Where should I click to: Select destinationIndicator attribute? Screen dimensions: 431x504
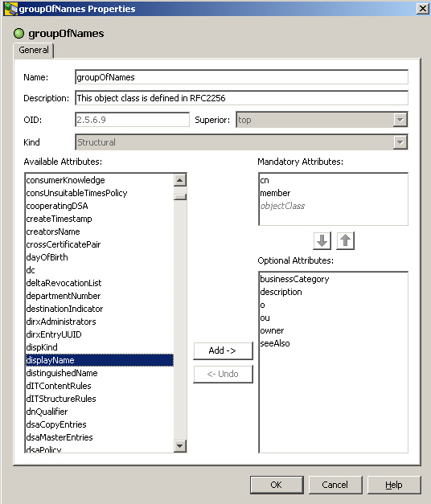tap(100, 309)
